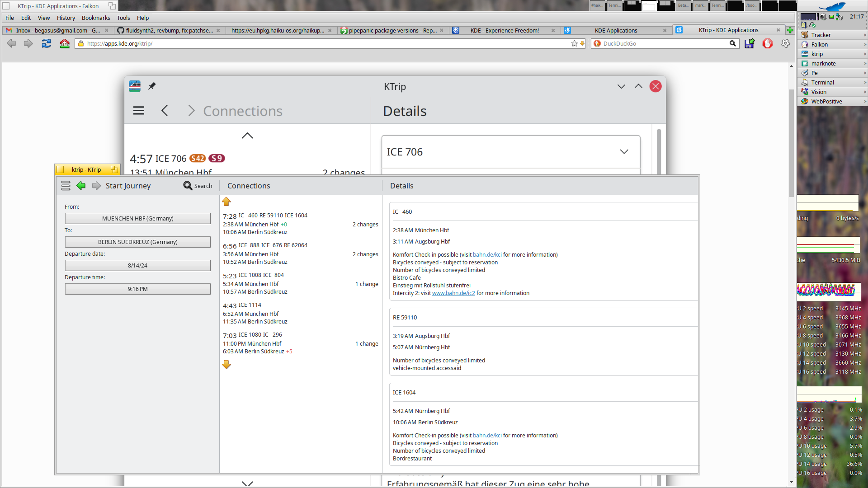
Task: Click back chevron in KTrip web screenshot
Action: [165, 111]
